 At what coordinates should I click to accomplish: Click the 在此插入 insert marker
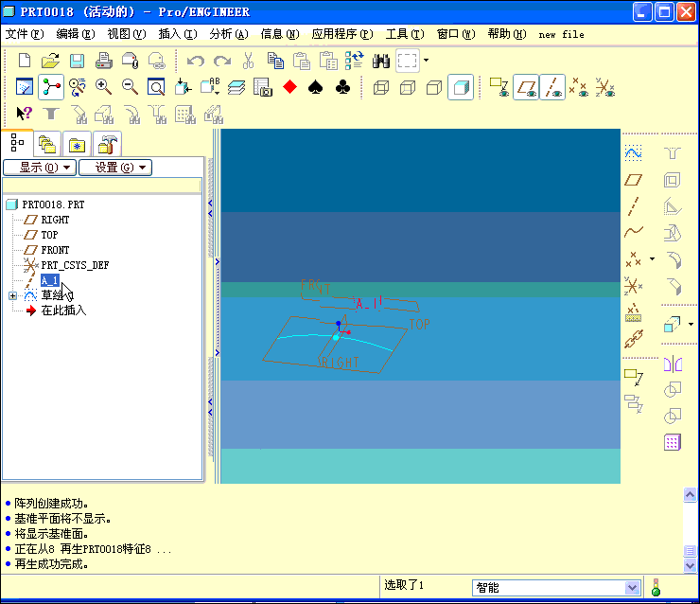pyautogui.click(x=63, y=311)
